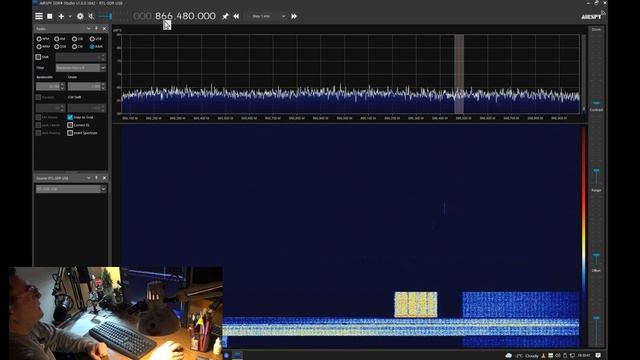Enable the Correct IQ checkbox
Viewport: 640px width, 360px height.
[70, 125]
